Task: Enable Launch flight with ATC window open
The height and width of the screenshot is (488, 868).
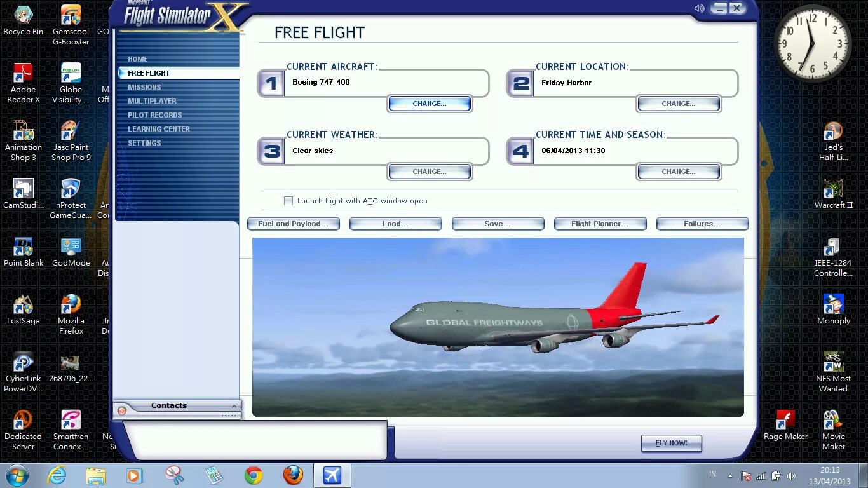Action: [x=288, y=201]
